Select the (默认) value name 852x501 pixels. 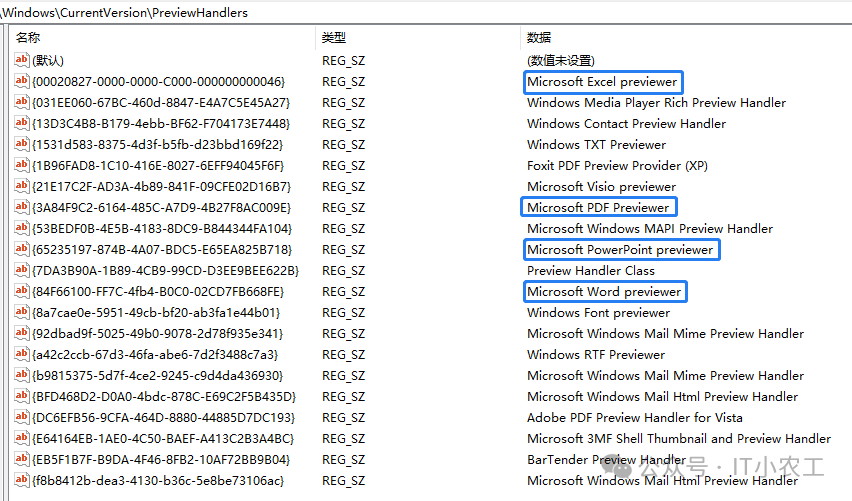48,60
